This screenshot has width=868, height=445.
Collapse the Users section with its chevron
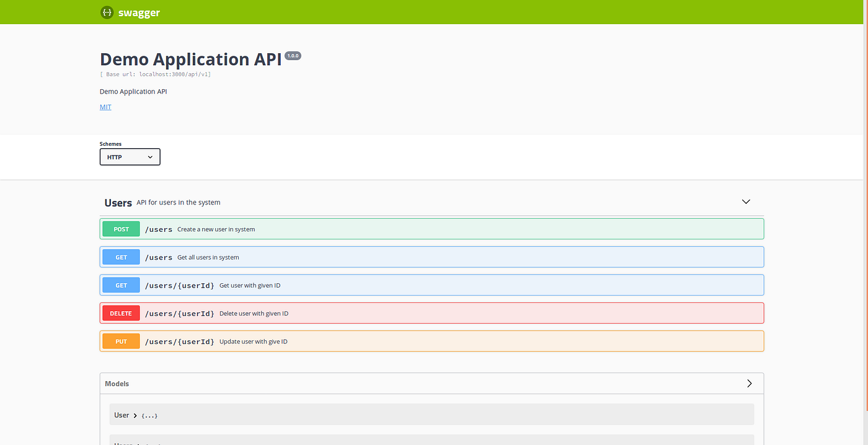[x=746, y=201]
